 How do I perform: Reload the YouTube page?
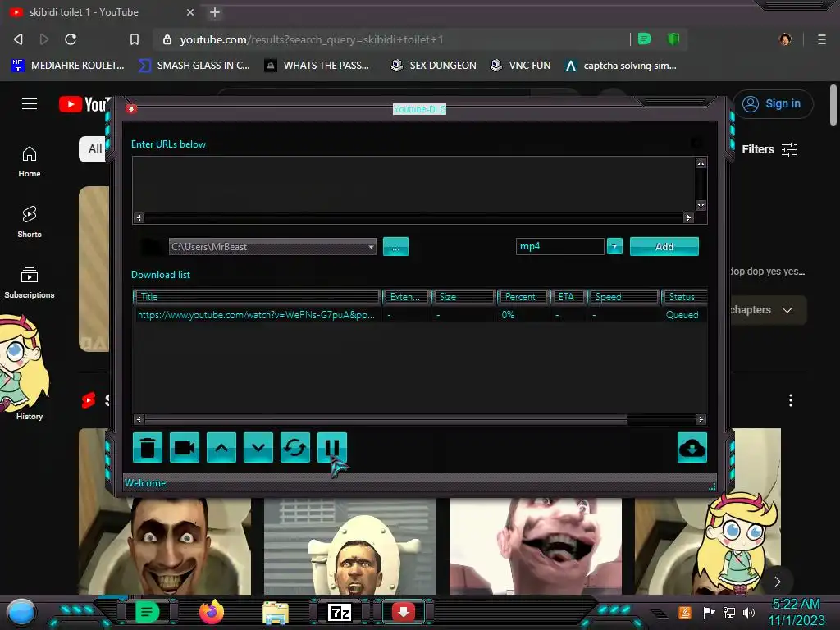click(x=71, y=39)
